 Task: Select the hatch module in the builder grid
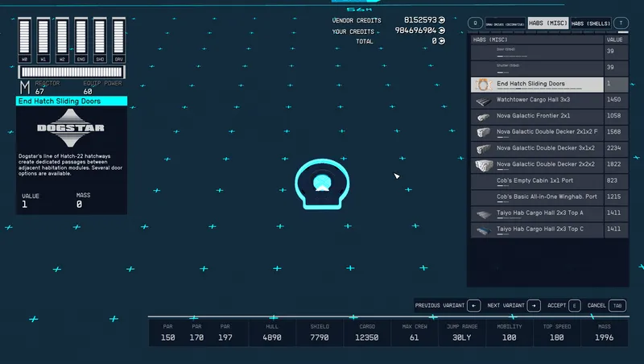point(322,184)
